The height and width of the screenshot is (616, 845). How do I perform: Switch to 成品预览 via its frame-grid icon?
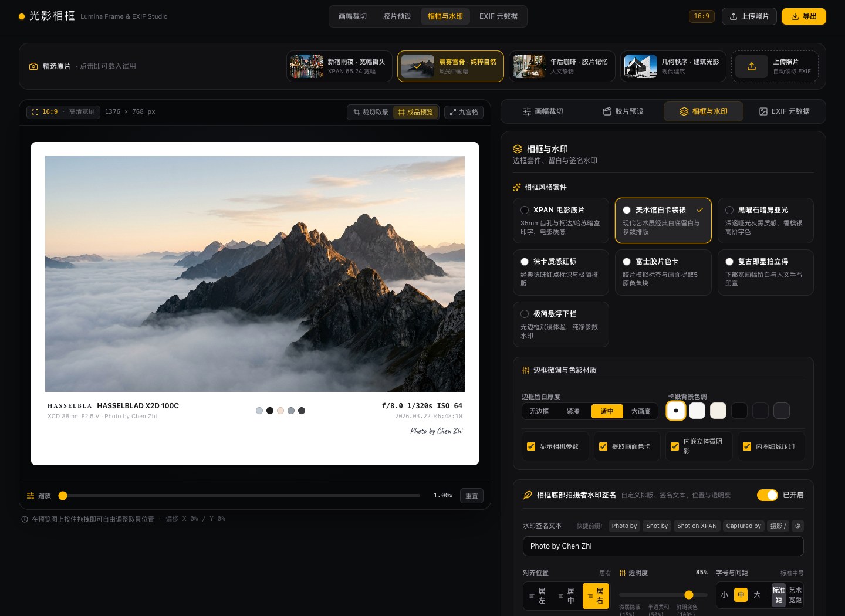[x=401, y=112]
